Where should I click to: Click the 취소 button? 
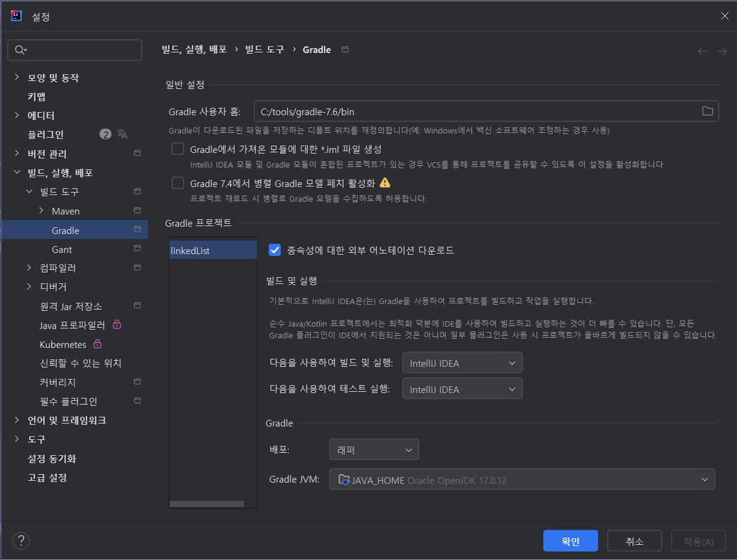(x=635, y=541)
